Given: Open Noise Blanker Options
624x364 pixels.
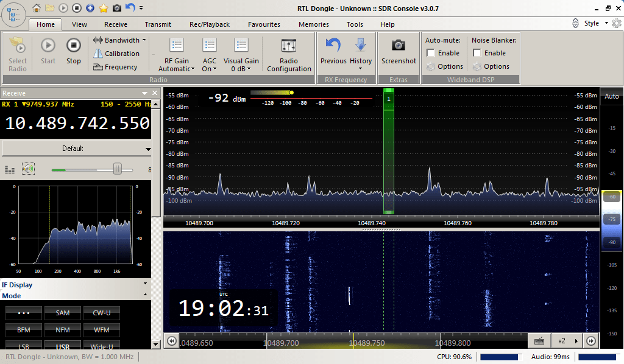Looking at the screenshot, I should pyautogui.click(x=491, y=66).
